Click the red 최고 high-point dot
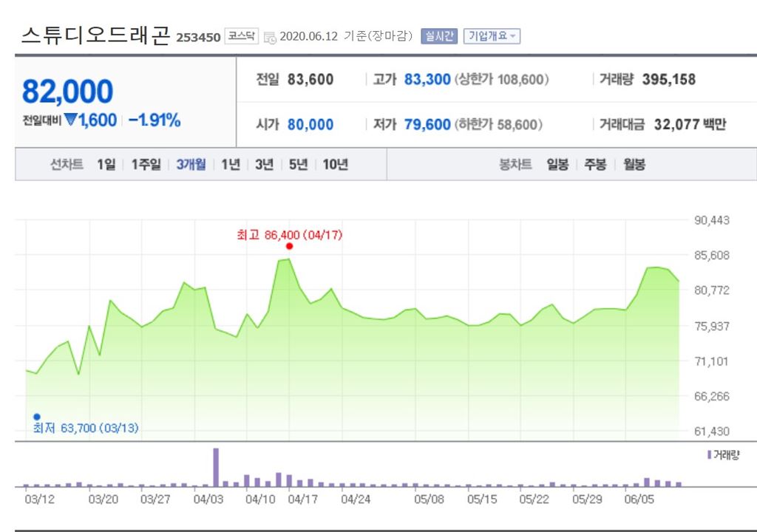 click(289, 246)
